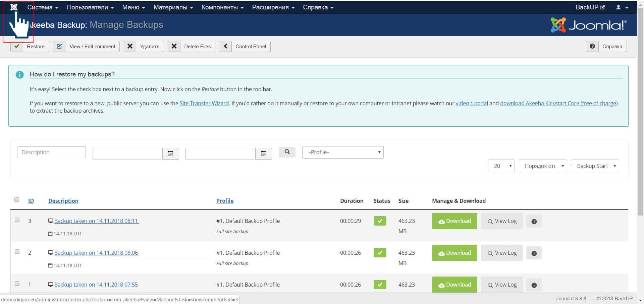Open the user account icon menu

pyautogui.click(x=622, y=7)
